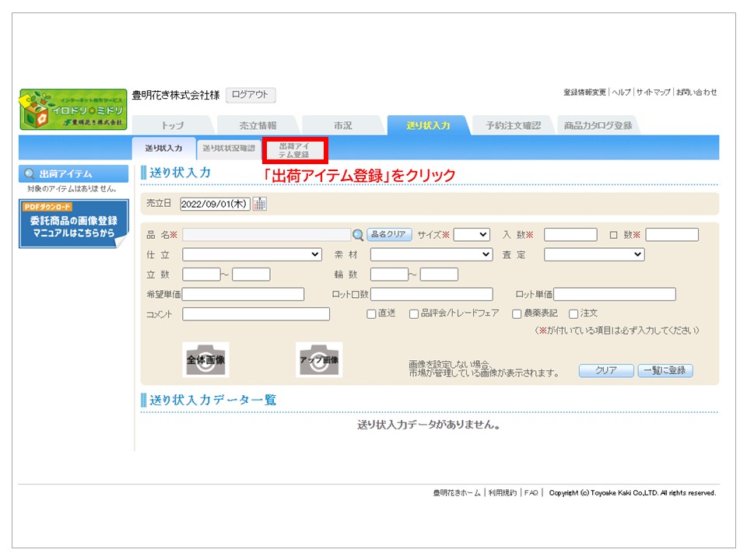
Task: Switch to the 売立情報 tab
Action: pos(257,125)
